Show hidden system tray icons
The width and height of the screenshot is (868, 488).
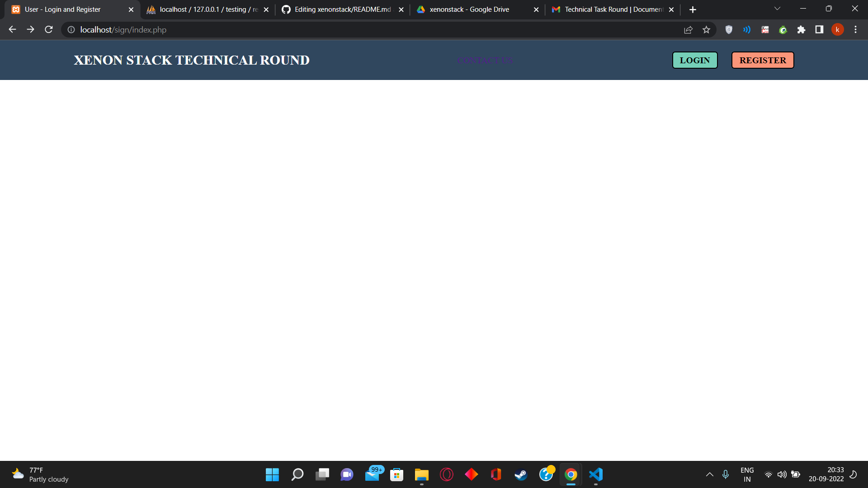point(710,474)
